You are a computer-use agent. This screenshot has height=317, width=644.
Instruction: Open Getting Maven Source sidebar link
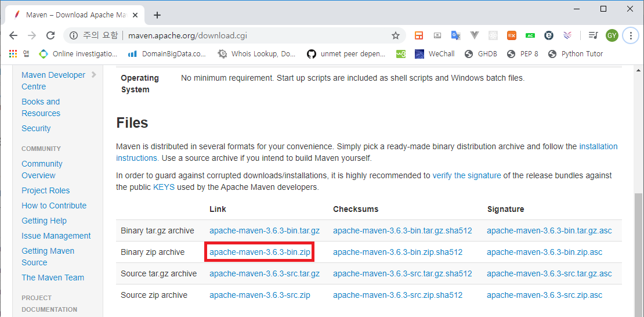pos(48,257)
